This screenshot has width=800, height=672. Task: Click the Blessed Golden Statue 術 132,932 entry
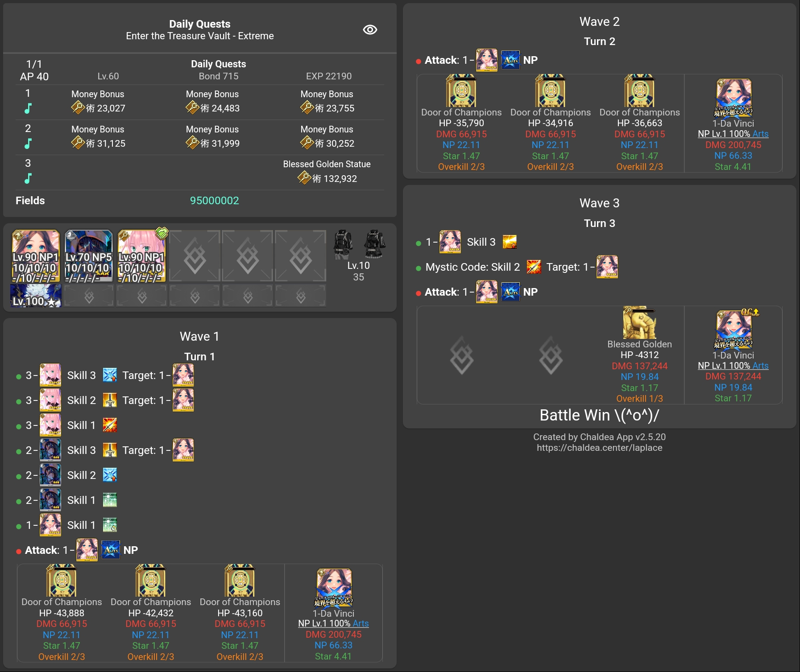327,172
